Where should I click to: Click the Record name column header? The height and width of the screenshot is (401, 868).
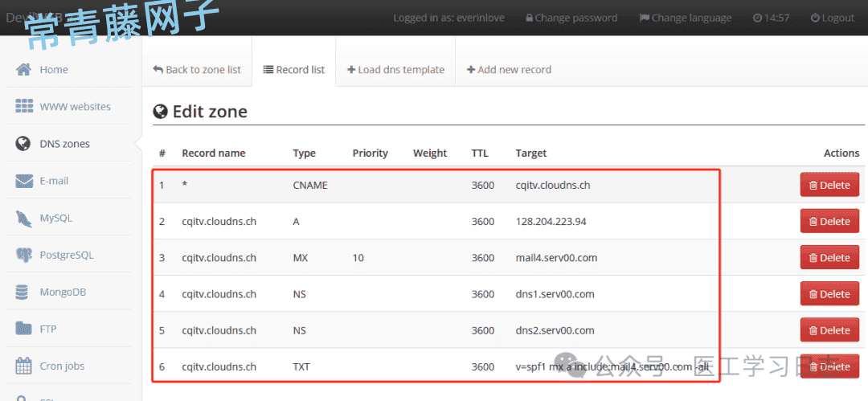tap(213, 153)
